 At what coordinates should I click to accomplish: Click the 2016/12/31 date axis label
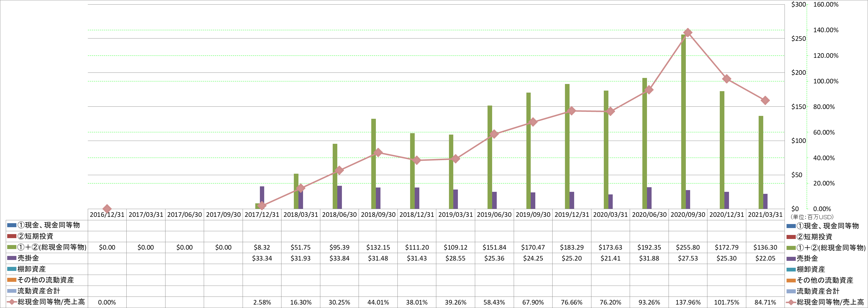pos(107,215)
